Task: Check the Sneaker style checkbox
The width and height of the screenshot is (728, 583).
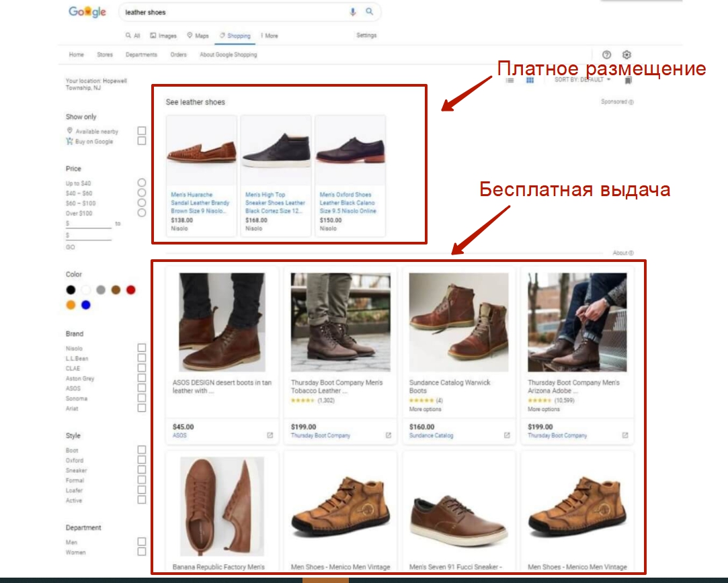Action: coord(142,470)
